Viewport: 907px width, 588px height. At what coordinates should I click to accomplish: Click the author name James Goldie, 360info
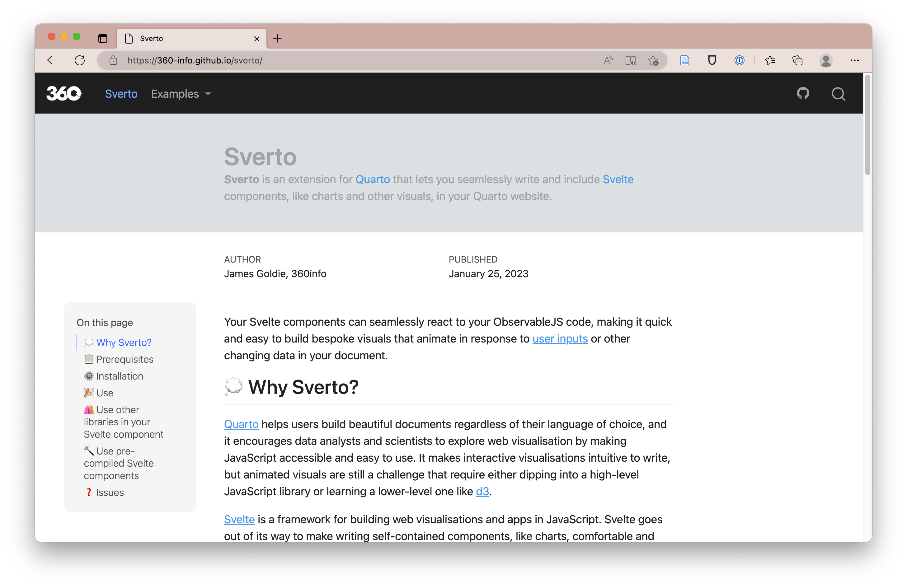tap(275, 273)
